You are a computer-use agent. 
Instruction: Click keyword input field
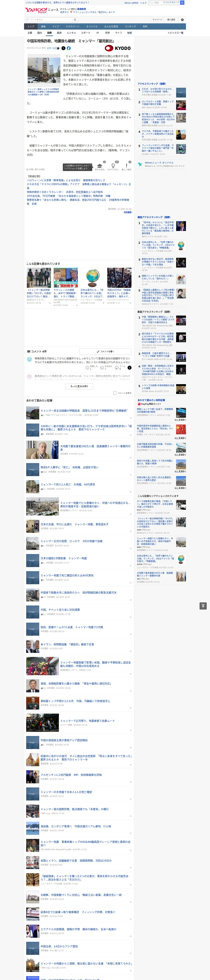[49, 20]
